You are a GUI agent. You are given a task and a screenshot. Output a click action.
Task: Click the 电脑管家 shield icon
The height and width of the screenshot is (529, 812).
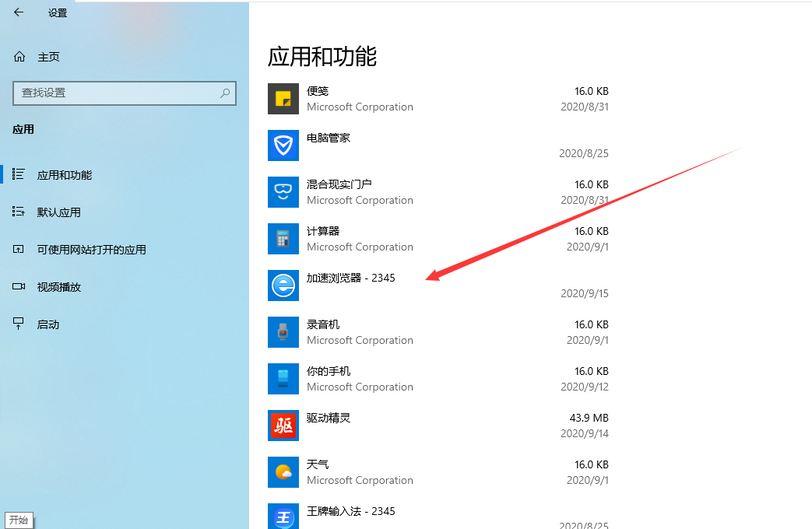tap(283, 145)
